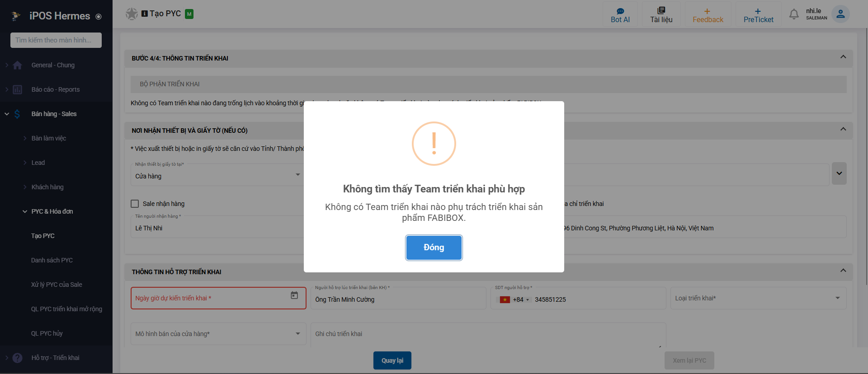Viewport: 868px width, 374px height.
Task: Click the dark chevron dropdown button
Action: coord(839,173)
